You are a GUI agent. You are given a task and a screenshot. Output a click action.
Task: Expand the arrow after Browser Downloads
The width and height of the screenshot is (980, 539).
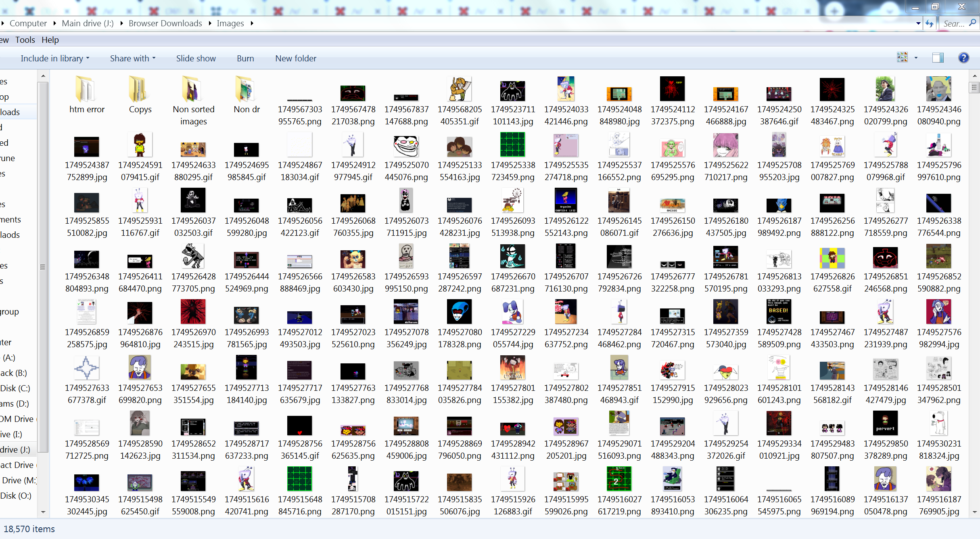pos(210,23)
